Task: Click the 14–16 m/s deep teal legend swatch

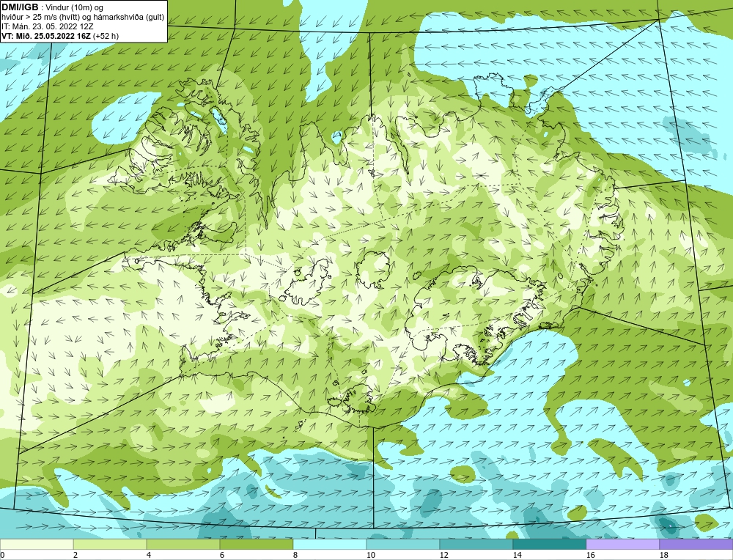Action: [x=549, y=544]
